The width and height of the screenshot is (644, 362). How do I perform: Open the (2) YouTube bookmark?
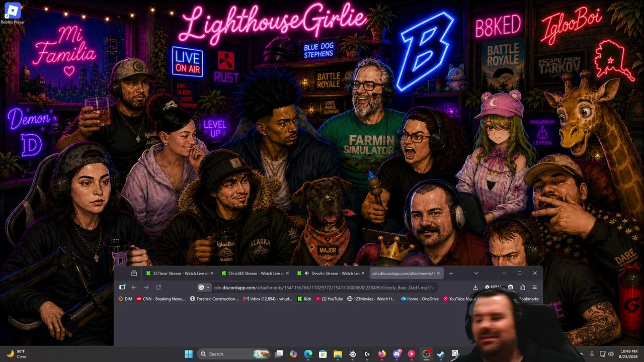[x=329, y=299]
